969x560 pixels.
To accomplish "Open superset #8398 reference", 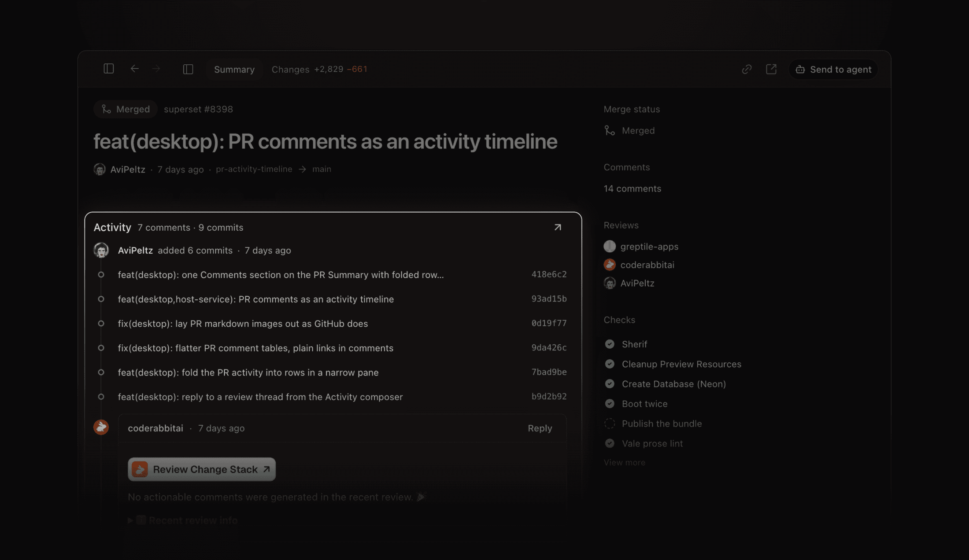I will coord(198,109).
